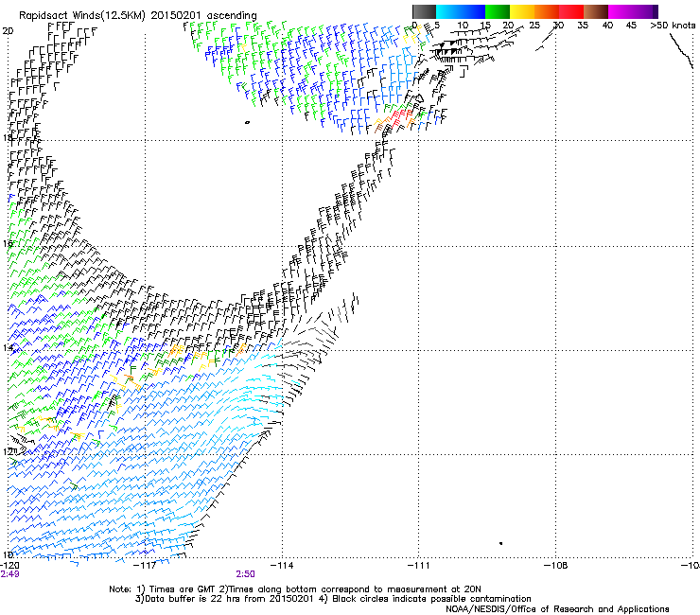Click the purple '2:50' swath time label

(x=246, y=574)
